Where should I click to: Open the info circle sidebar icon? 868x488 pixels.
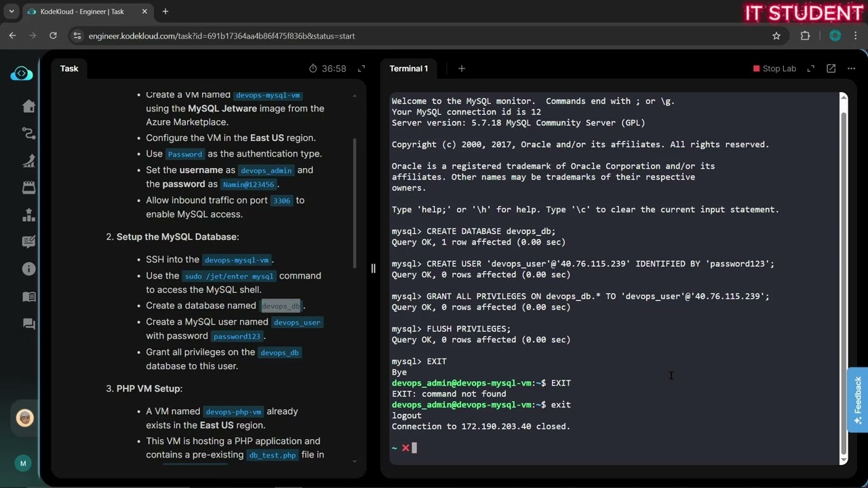(28, 269)
